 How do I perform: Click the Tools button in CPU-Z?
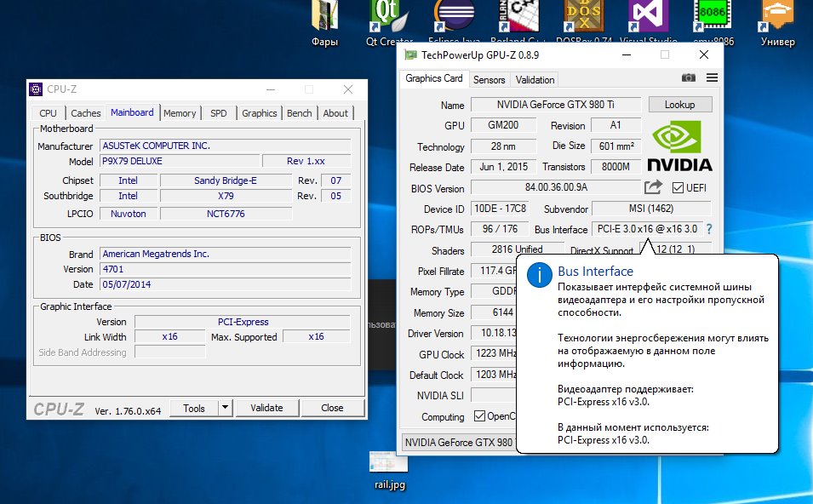[194, 408]
